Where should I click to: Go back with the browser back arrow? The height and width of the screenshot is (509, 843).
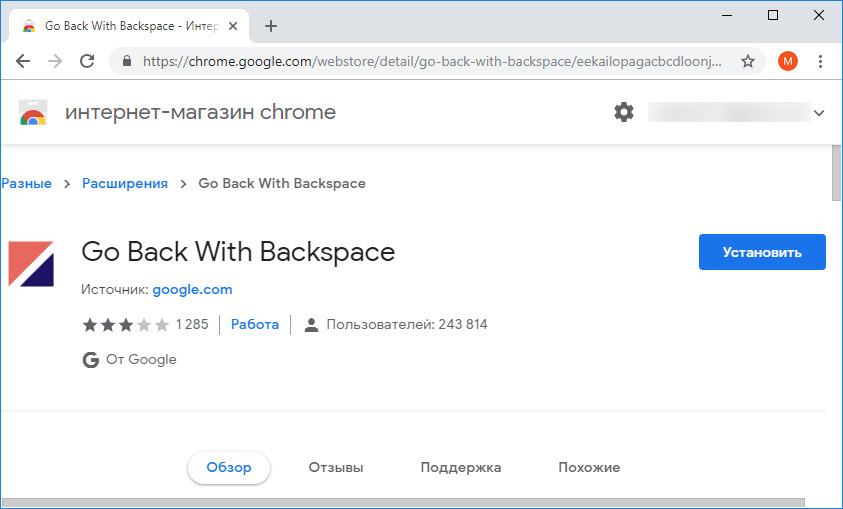pos(23,61)
